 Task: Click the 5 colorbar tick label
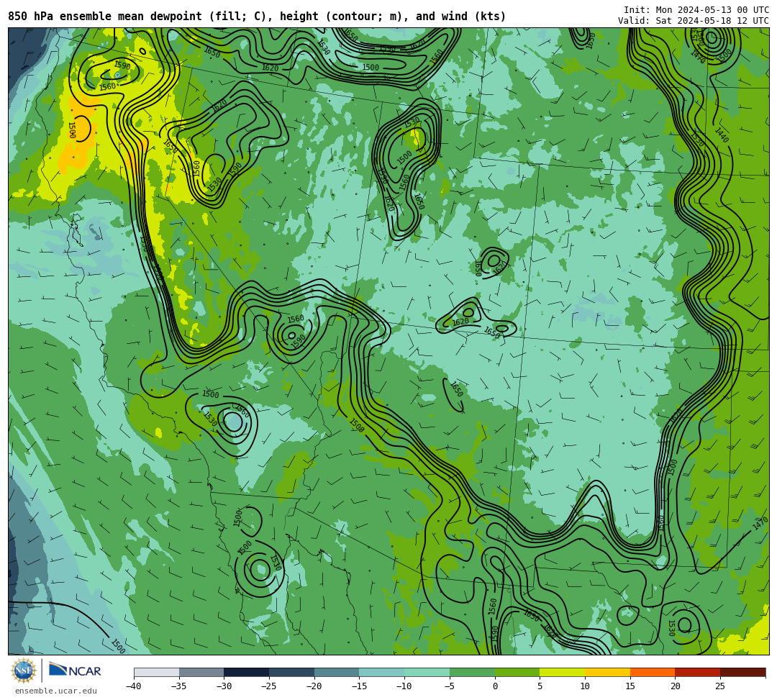coord(540,686)
